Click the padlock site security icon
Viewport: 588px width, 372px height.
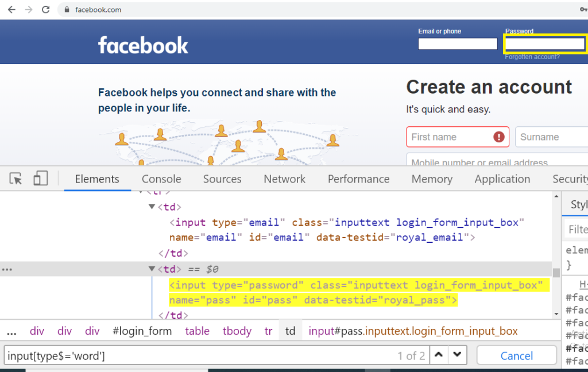pos(67,10)
